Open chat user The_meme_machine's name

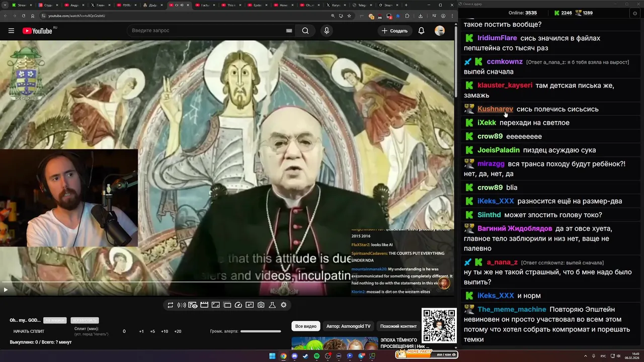click(512, 310)
